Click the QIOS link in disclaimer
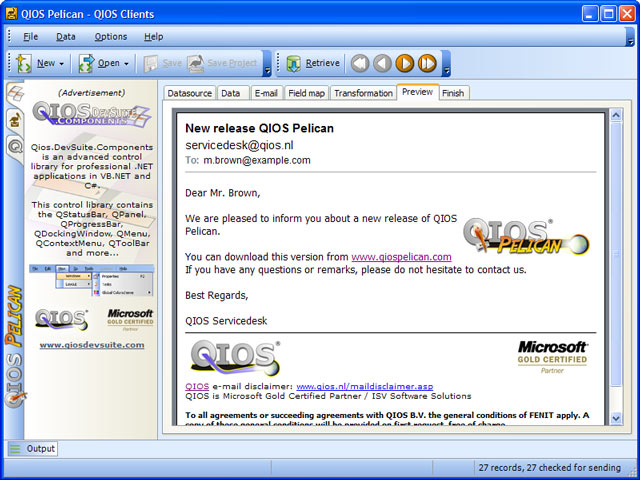The width and height of the screenshot is (640, 480). click(x=197, y=386)
